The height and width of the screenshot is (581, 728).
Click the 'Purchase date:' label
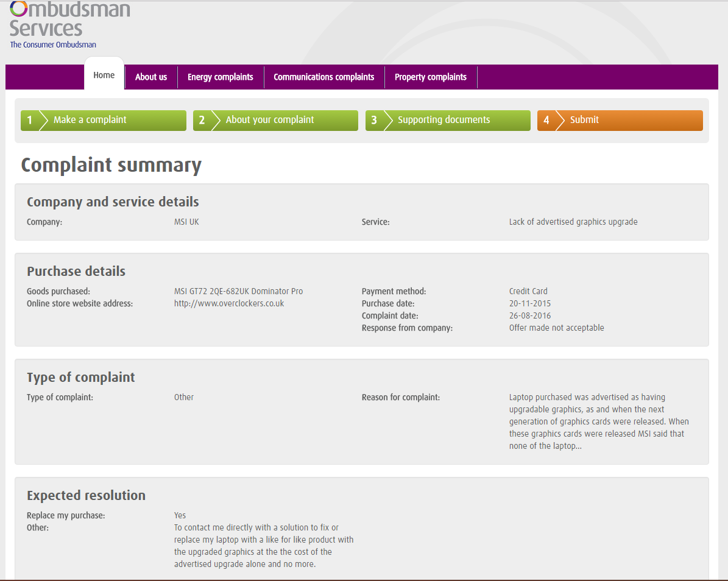pos(388,303)
